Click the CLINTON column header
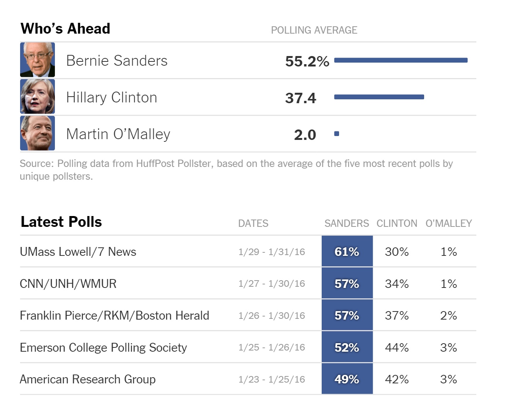 click(397, 223)
